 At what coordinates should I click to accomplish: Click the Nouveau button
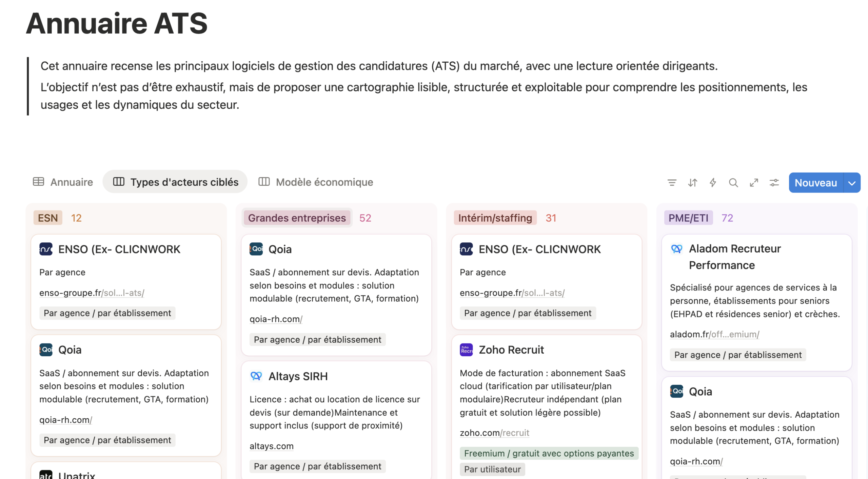coord(815,183)
